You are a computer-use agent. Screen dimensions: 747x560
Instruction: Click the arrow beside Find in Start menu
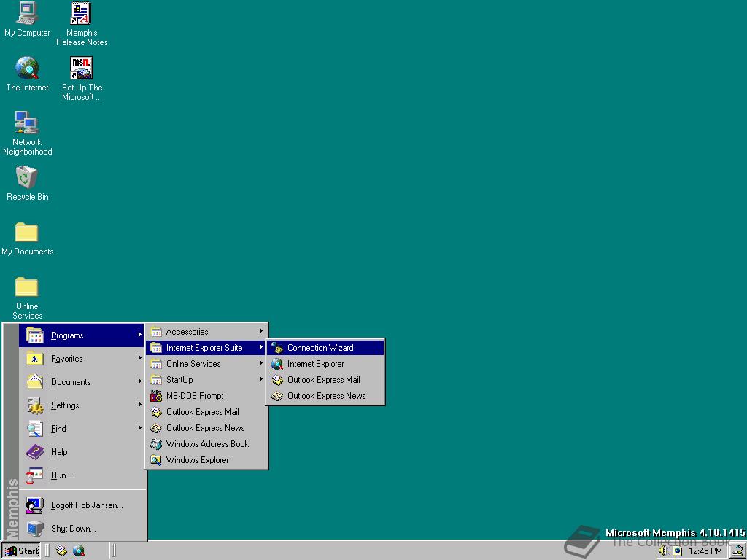point(139,427)
